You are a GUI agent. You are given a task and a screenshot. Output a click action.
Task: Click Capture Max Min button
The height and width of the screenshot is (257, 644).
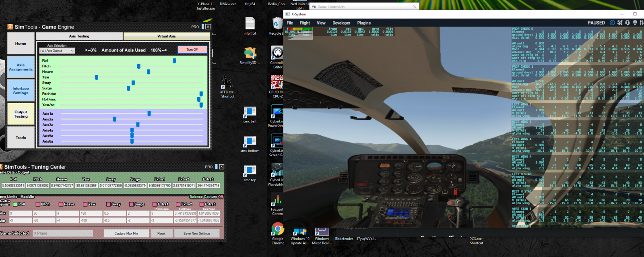pos(126,233)
